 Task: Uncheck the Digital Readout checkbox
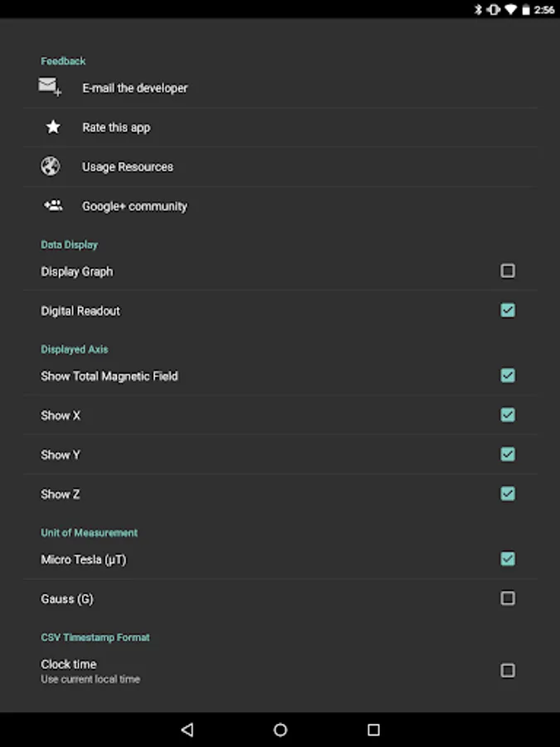click(508, 310)
